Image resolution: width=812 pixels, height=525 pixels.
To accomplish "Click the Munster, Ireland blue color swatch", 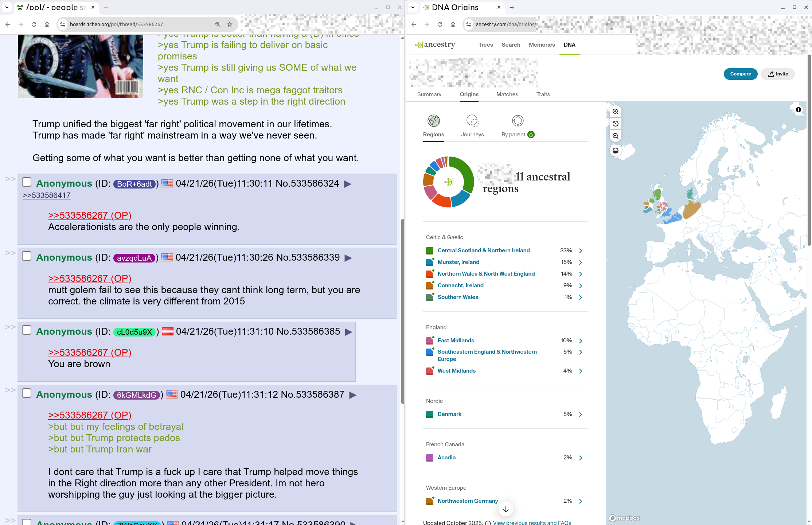I will click(430, 262).
